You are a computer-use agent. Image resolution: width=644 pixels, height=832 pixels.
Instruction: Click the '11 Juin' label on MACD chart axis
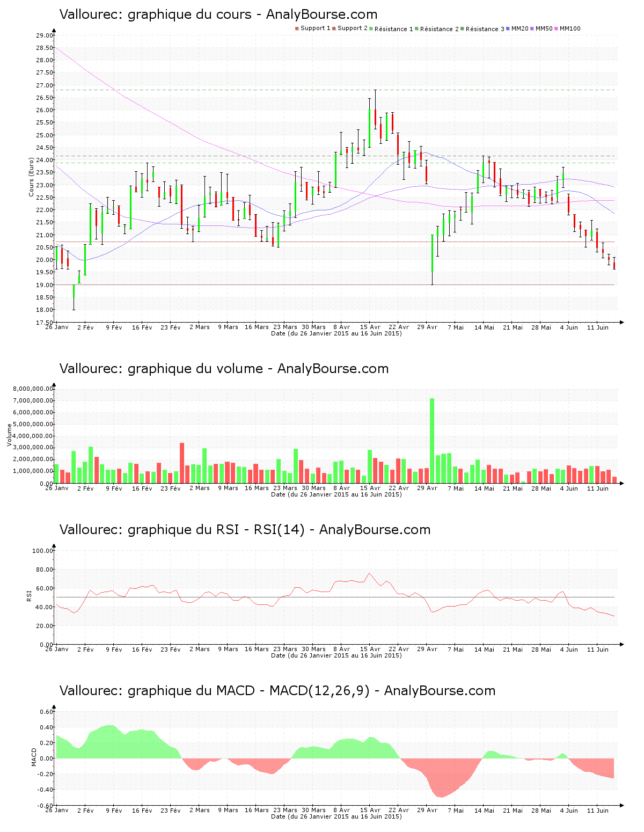click(598, 810)
